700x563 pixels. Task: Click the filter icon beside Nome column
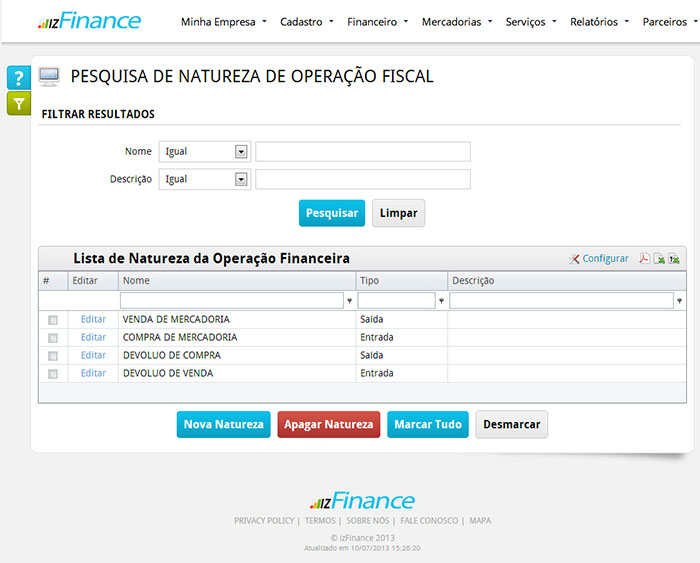click(x=349, y=300)
